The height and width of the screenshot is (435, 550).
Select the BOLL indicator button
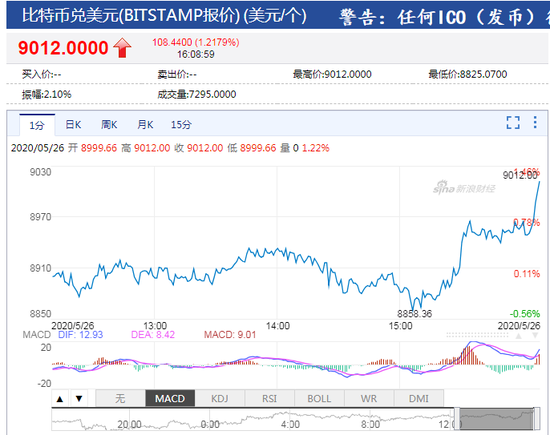(320, 399)
